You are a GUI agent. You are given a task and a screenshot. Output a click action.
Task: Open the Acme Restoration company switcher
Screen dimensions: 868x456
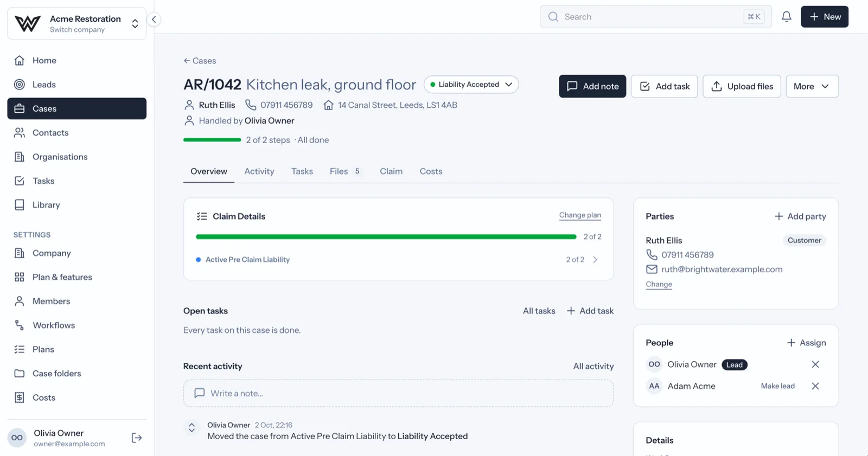76,24
